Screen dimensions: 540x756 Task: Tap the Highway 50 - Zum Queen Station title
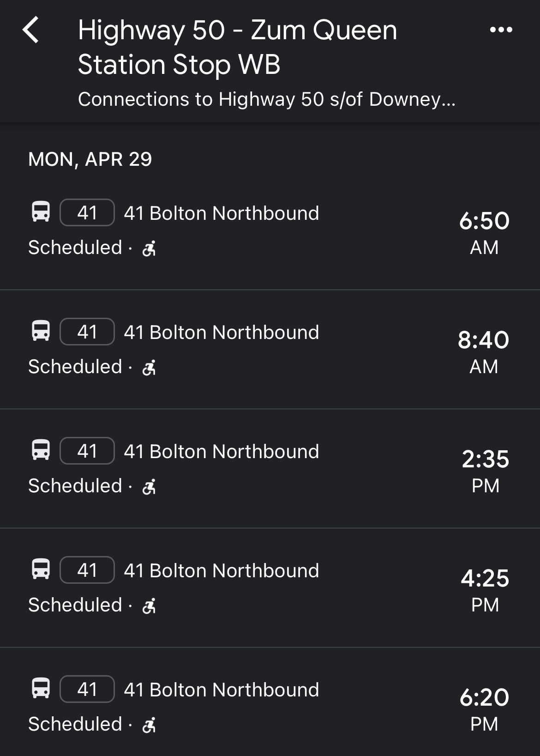(x=237, y=47)
